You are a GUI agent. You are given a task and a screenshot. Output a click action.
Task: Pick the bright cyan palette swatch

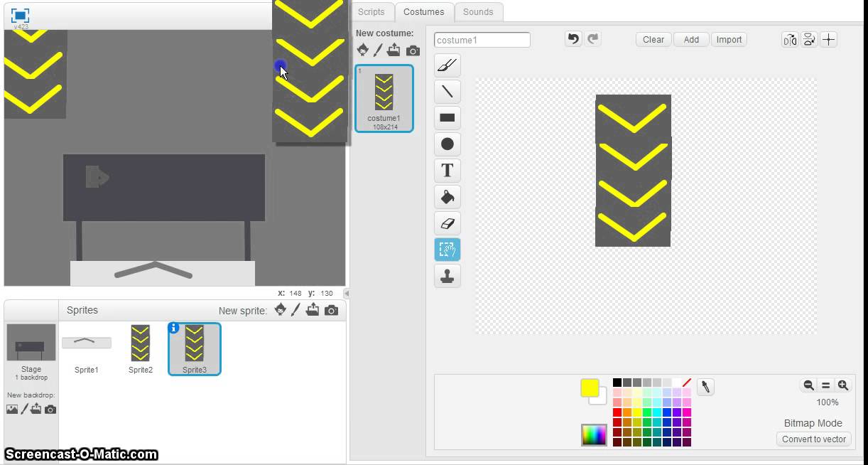coord(657,412)
